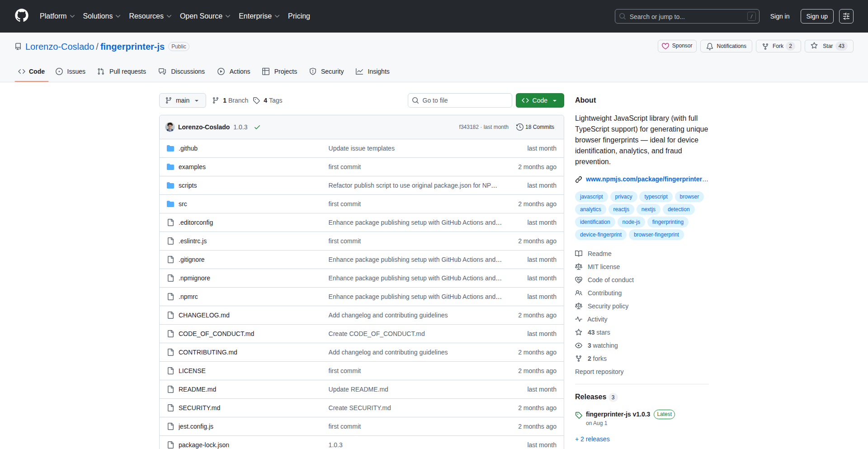The image size is (868, 449).
Task: Open the LICENSE file
Action: point(192,371)
